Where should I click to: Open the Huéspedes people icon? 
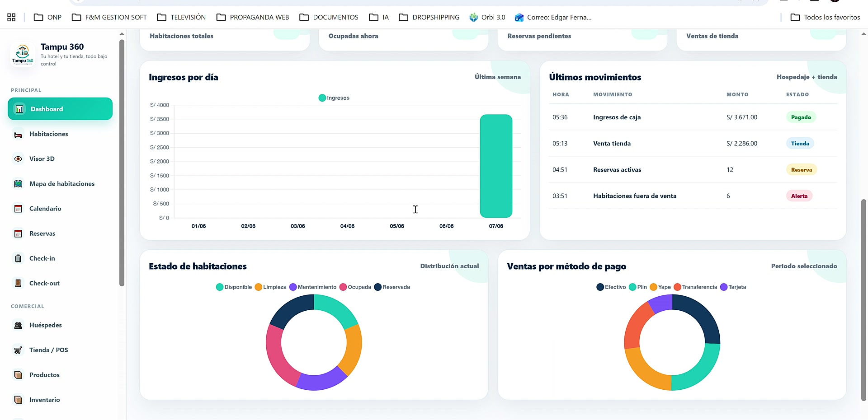click(18, 325)
